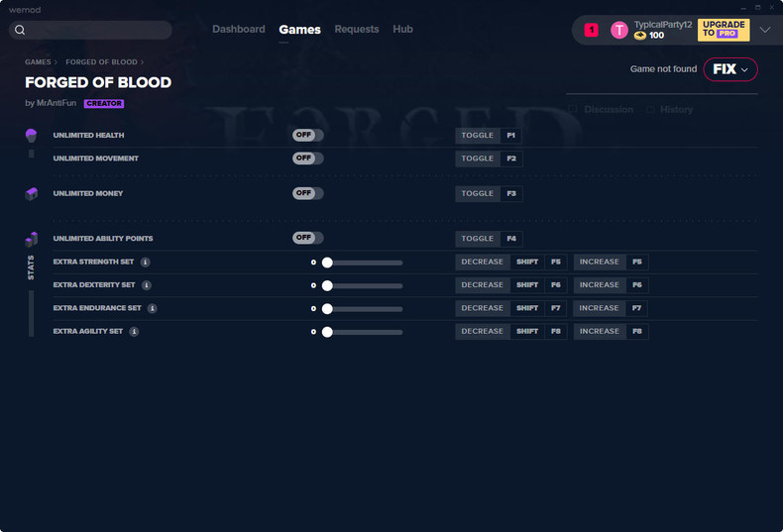
Task: Click the Extra Dexterity Set slider handle
Action: click(327, 285)
